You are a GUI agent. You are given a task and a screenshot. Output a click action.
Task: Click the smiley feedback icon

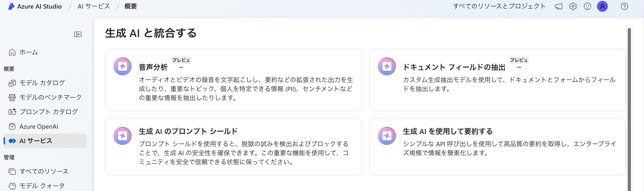coord(588,6)
